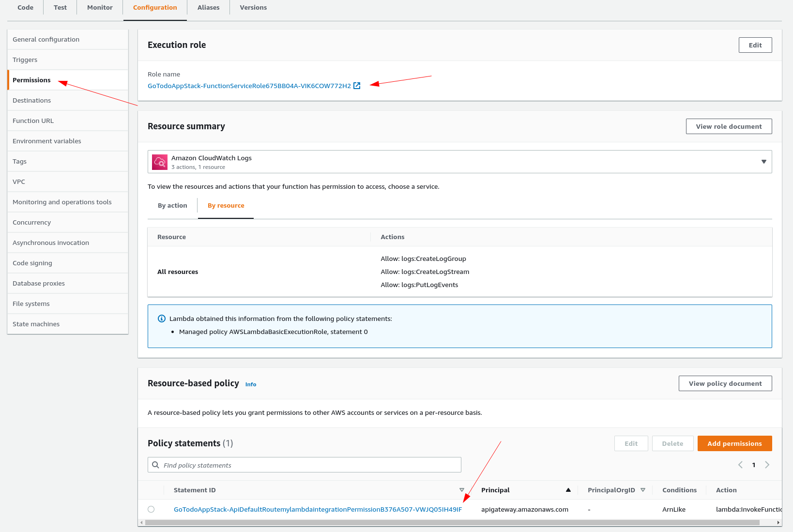Image resolution: width=793 pixels, height=532 pixels.
Task: Click the horizontal scrollbar of statements table
Action: [x=452, y=523]
